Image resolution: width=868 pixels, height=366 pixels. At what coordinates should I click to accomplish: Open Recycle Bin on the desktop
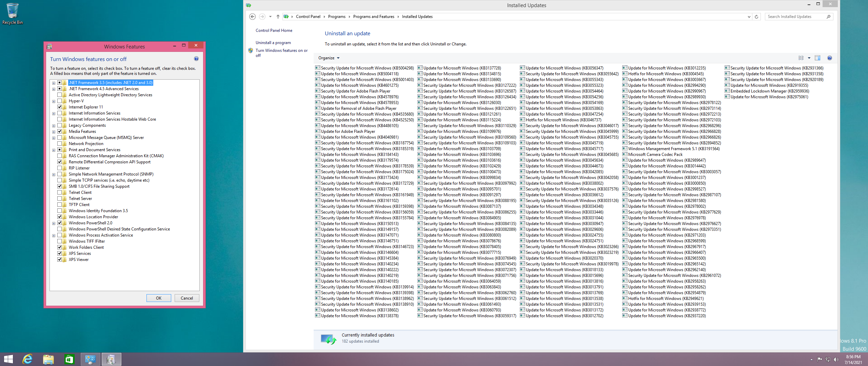click(12, 14)
